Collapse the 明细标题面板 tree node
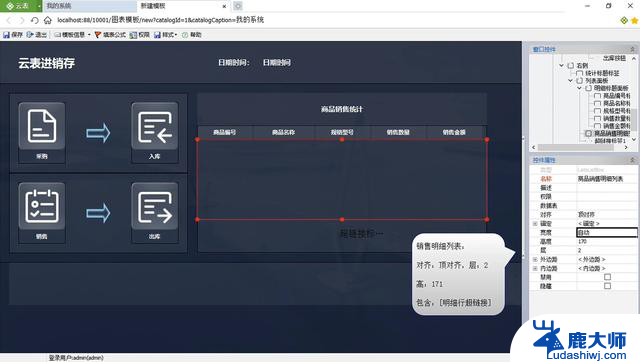The width and height of the screenshot is (640, 362). (580, 88)
